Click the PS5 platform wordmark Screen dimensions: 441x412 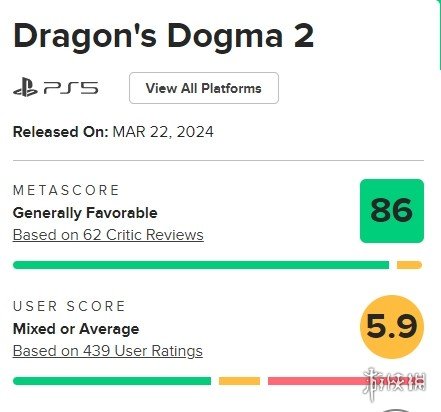click(x=71, y=88)
